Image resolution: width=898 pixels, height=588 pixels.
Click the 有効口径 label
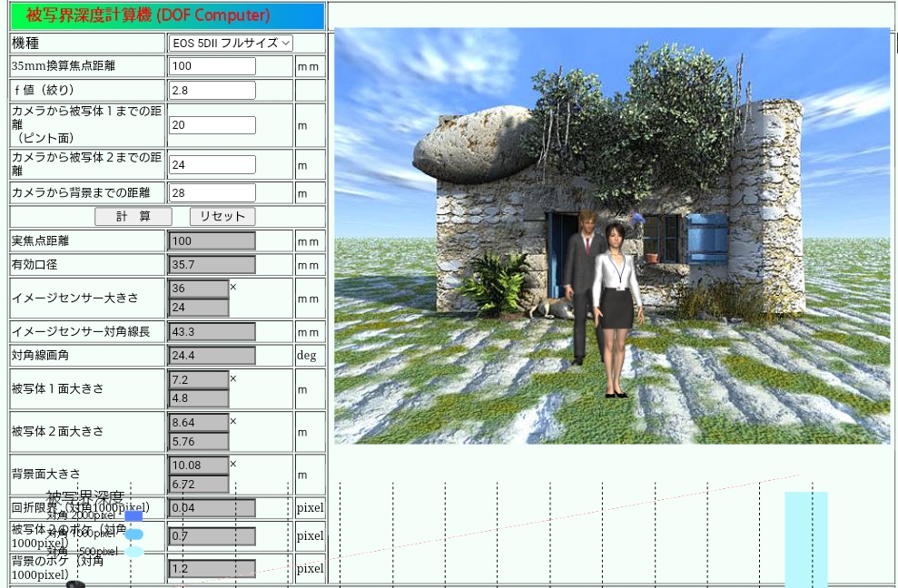[x=35, y=265]
